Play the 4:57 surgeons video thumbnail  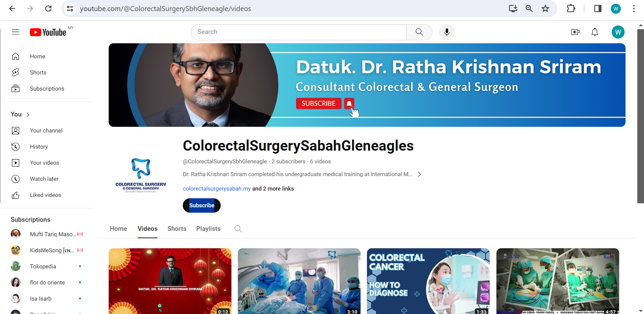click(558, 281)
